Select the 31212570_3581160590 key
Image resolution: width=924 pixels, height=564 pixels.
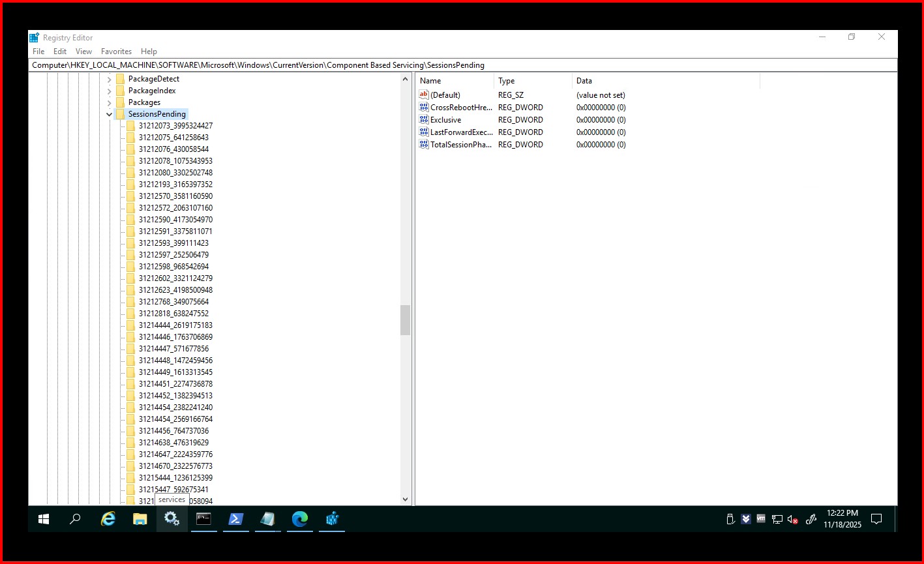point(175,196)
